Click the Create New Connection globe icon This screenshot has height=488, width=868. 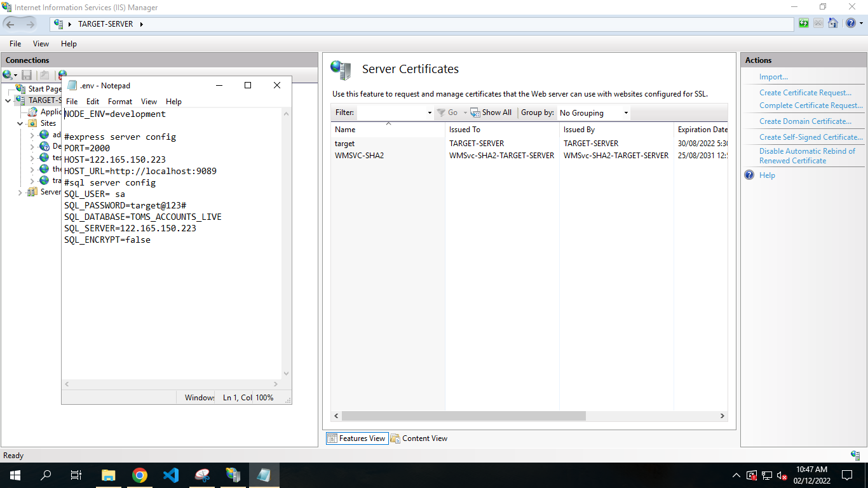[8, 75]
